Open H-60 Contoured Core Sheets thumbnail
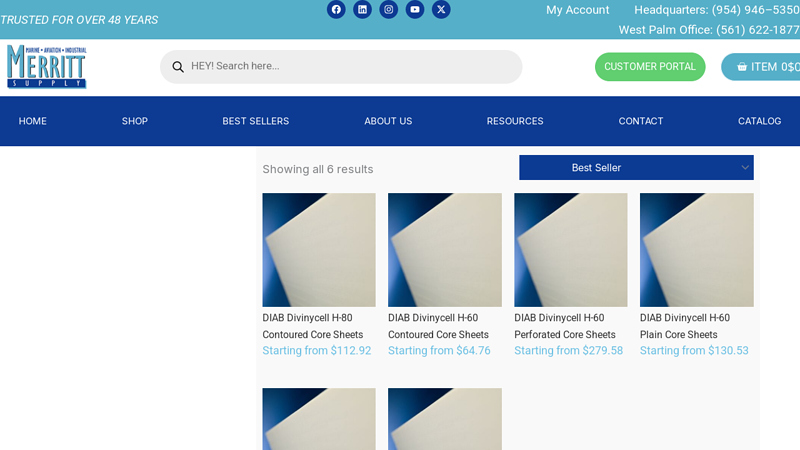 coord(445,250)
